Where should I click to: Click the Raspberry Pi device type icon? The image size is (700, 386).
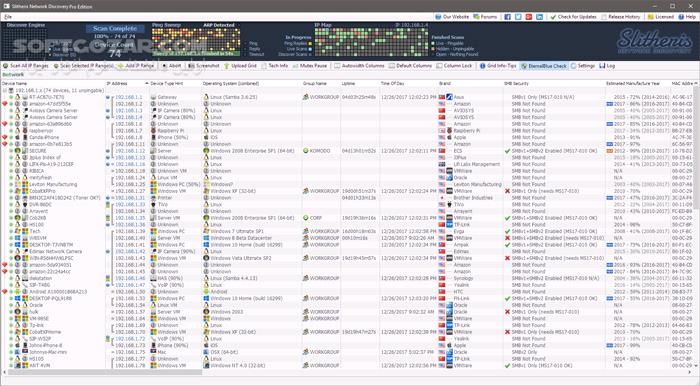(153, 131)
